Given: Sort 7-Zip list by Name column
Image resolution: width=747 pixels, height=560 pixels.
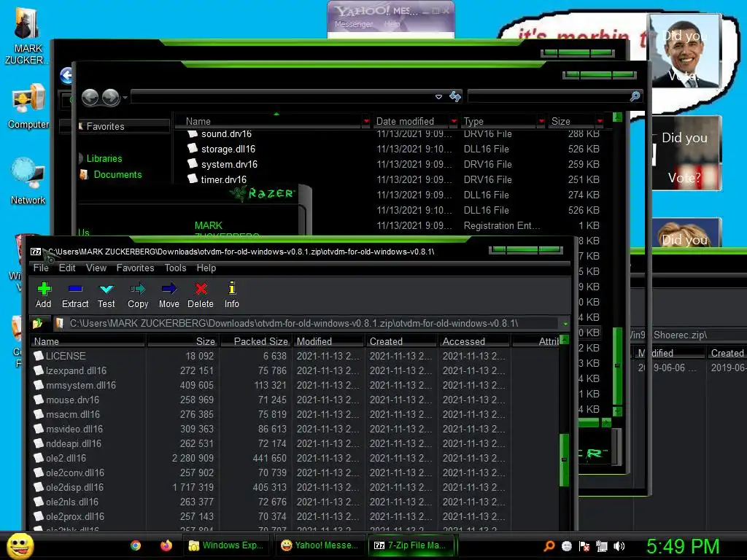Looking at the screenshot, I should pos(88,341).
